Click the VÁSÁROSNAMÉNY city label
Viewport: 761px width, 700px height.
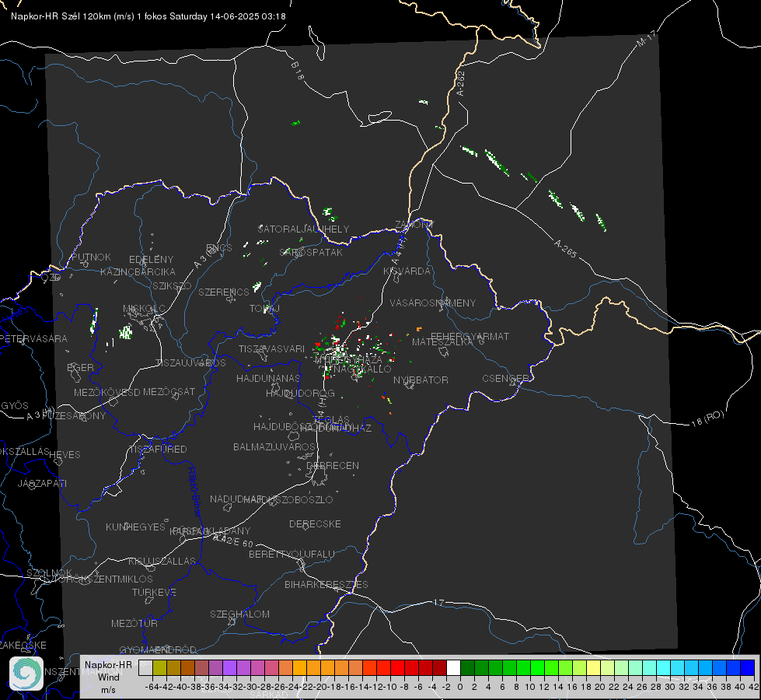433,303
